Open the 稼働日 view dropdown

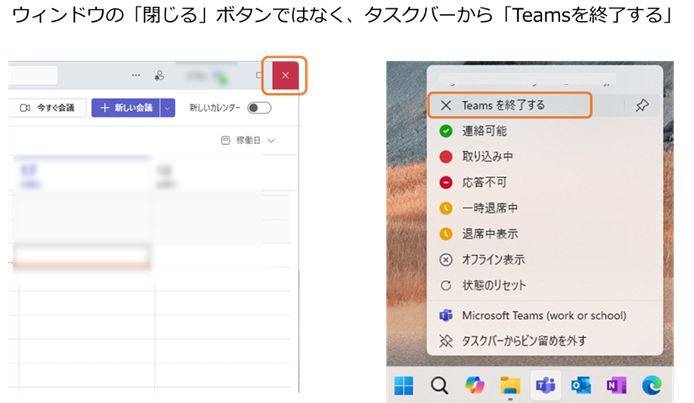[248, 140]
